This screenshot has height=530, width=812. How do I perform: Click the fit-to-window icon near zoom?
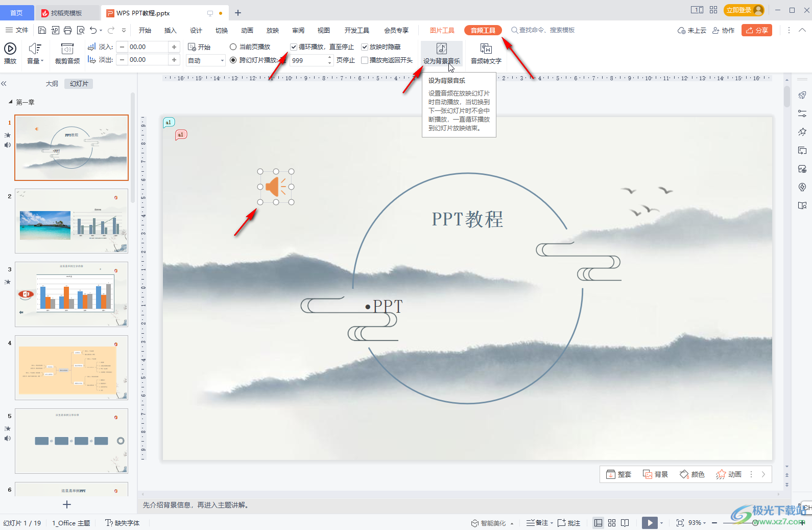(680, 523)
